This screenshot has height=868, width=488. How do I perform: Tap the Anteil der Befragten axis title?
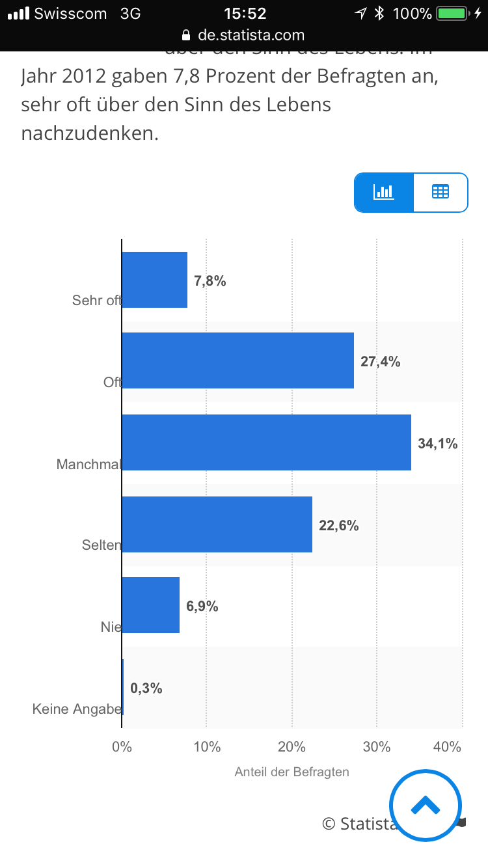point(291,772)
